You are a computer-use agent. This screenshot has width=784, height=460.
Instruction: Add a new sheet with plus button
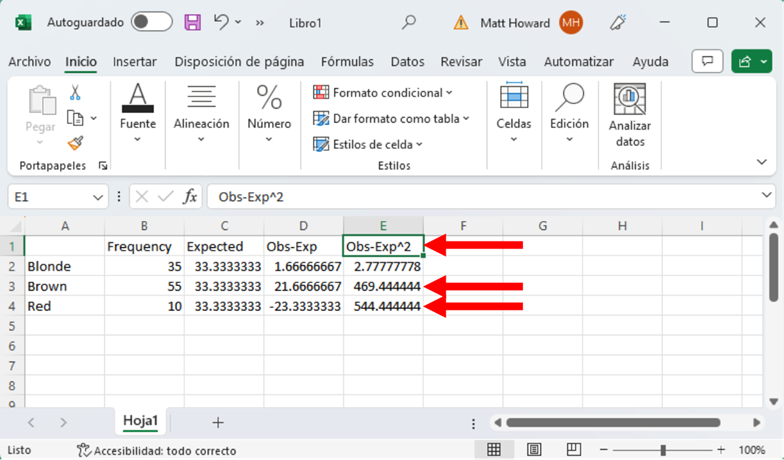click(x=217, y=422)
